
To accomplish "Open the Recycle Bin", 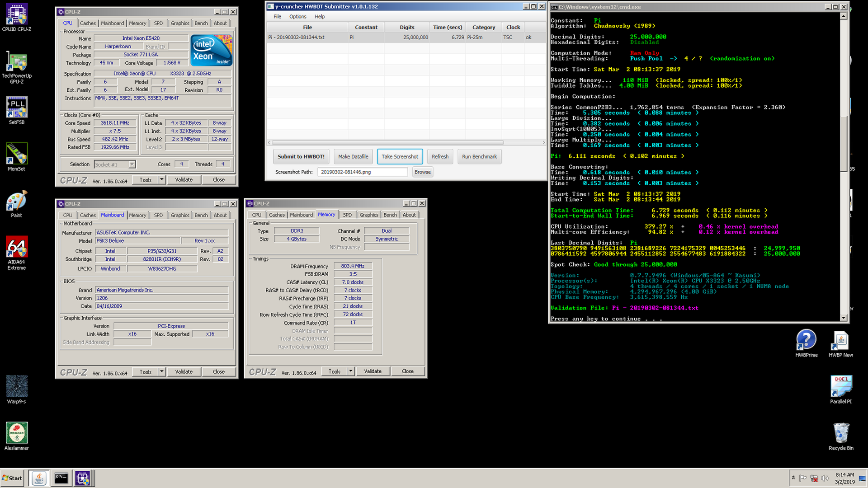I will pos(841,436).
